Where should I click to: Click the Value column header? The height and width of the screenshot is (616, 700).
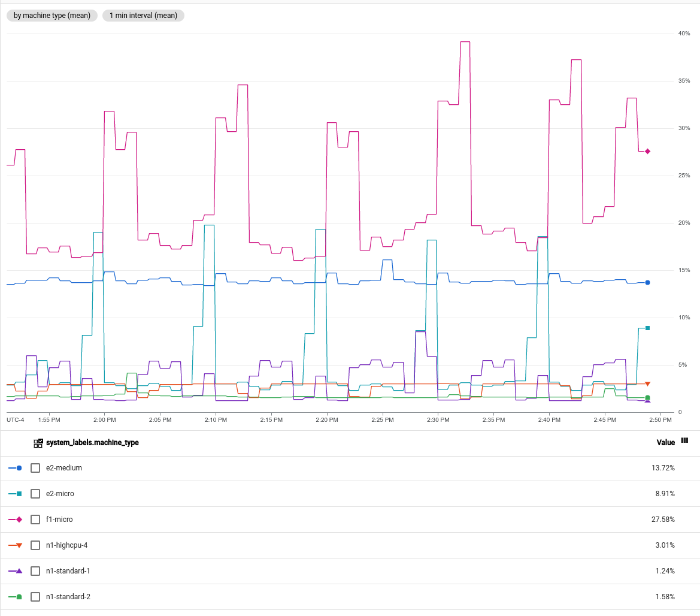click(x=665, y=442)
